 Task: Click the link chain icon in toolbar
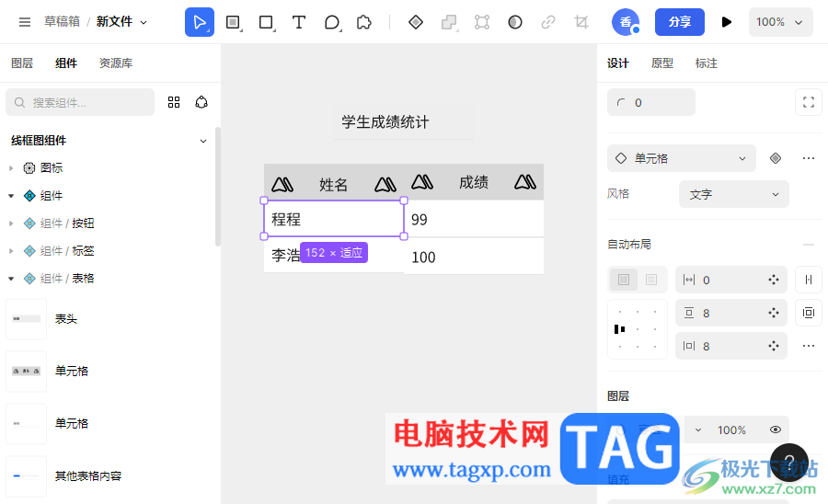[x=548, y=22]
